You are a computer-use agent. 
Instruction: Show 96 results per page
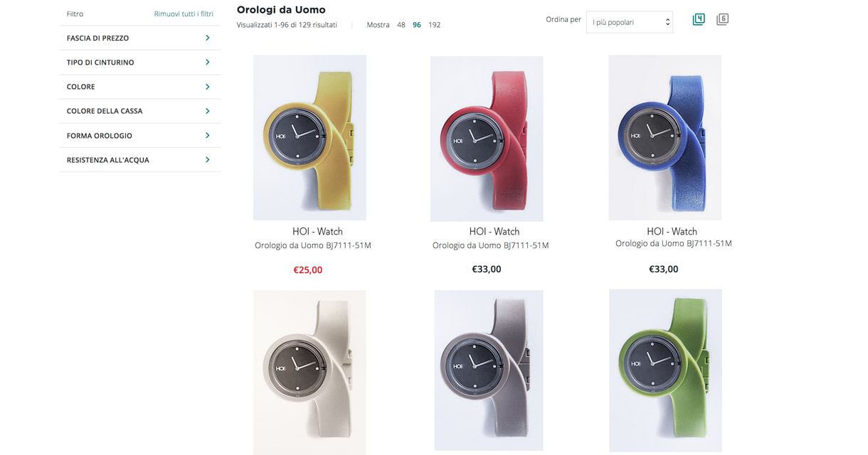417,25
